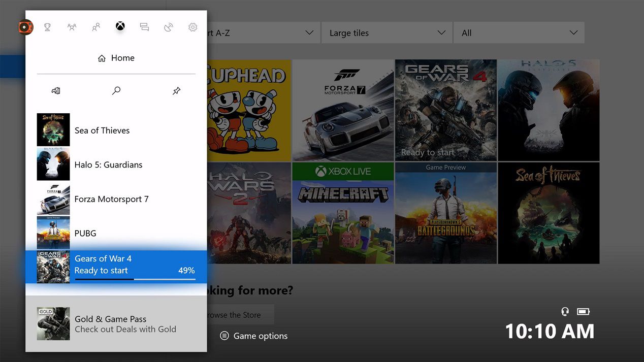Select the Xbox home guide tab
Image resolution: width=644 pixels, height=362 pixels.
point(120,26)
